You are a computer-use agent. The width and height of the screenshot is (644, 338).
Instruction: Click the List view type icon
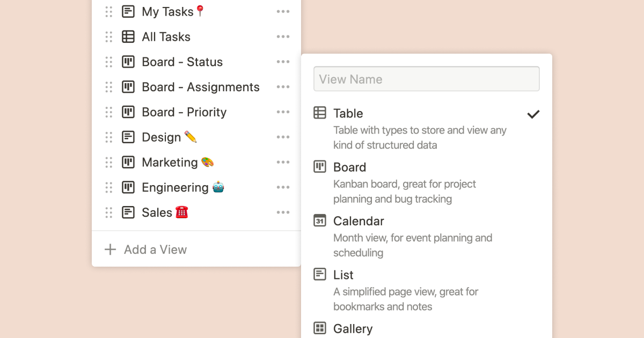[x=320, y=275]
